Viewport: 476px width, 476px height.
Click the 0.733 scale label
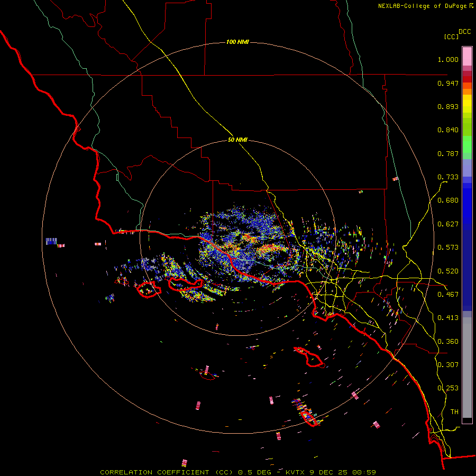(x=448, y=177)
